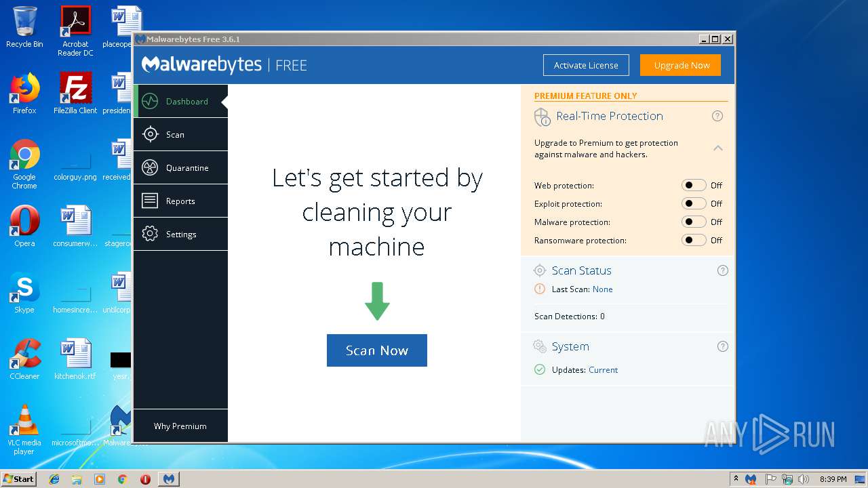The width and height of the screenshot is (868, 488).
Task: Toggle the Malware protection switch
Action: pyautogui.click(x=694, y=222)
